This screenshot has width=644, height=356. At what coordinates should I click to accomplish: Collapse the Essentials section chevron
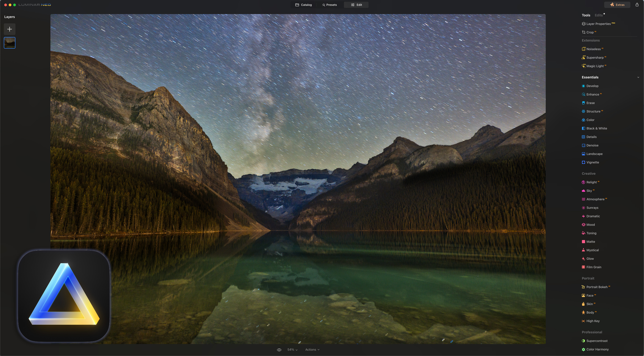638,77
